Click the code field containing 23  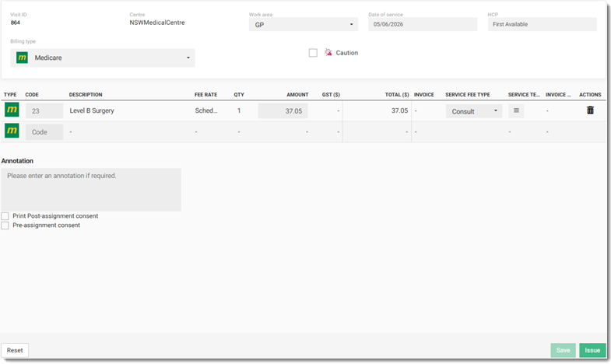click(44, 111)
